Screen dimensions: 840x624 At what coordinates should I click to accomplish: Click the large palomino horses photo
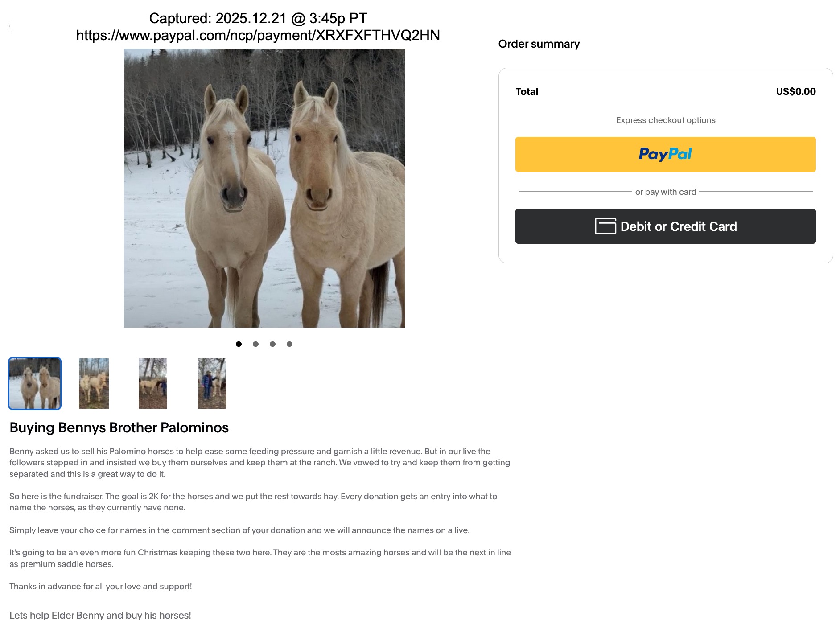(x=264, y=188)
